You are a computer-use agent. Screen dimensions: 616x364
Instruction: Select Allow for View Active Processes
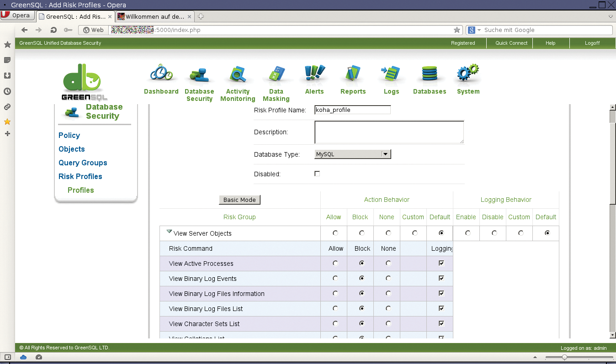[335, 264]
